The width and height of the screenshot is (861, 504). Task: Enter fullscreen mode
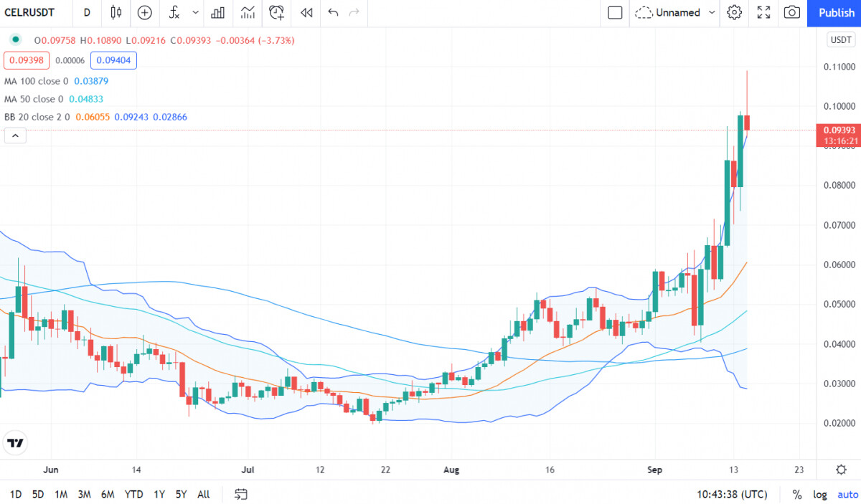click(x=763, y=12)
